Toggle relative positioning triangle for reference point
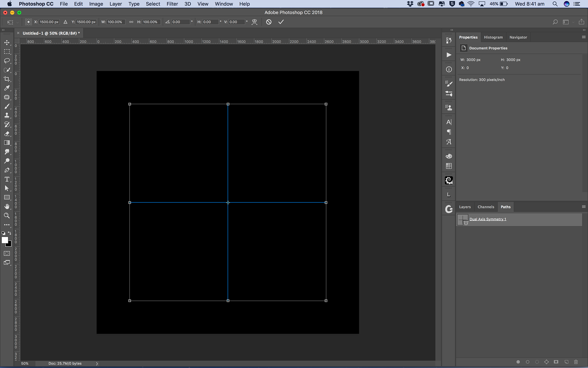 pyautogui.click(x=65, y=22)
